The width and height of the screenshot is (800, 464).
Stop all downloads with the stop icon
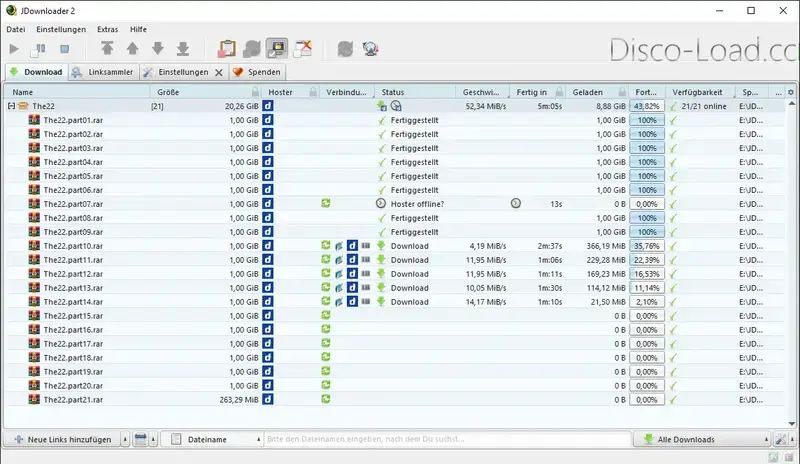[64, 49]
